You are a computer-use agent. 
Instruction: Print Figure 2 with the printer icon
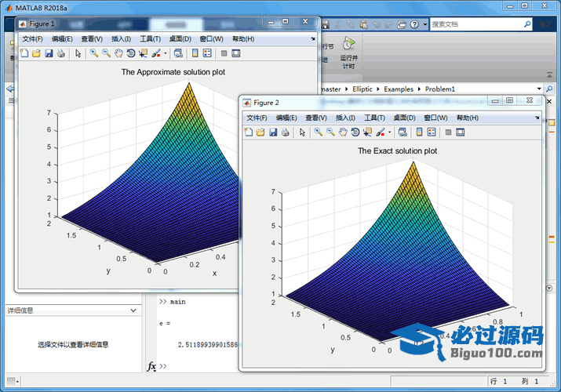pos(285,132)
